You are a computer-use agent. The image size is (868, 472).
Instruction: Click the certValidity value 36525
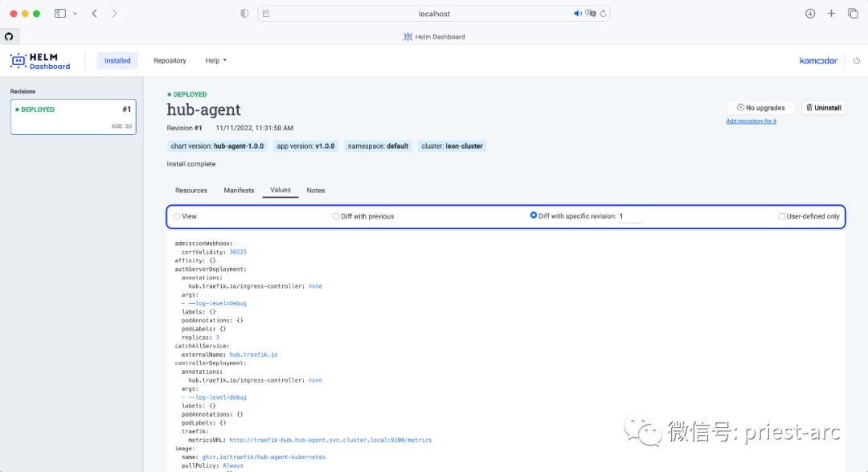click(x=238, y=252)
